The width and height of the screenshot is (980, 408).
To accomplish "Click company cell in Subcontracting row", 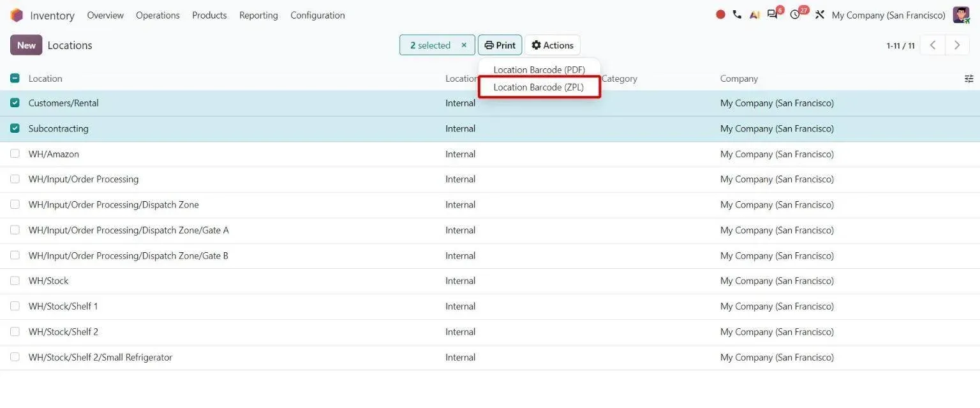I will coord(777,128).
